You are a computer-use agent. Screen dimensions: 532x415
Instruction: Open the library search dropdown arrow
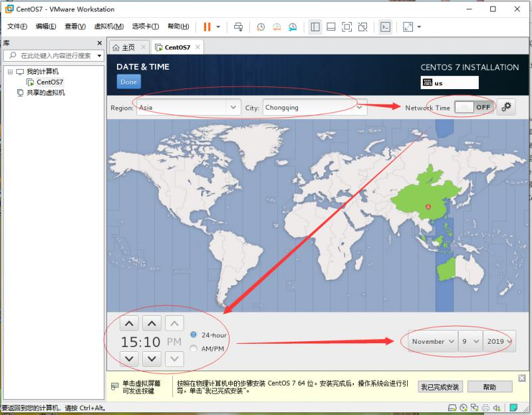click(x=99, y=55)
